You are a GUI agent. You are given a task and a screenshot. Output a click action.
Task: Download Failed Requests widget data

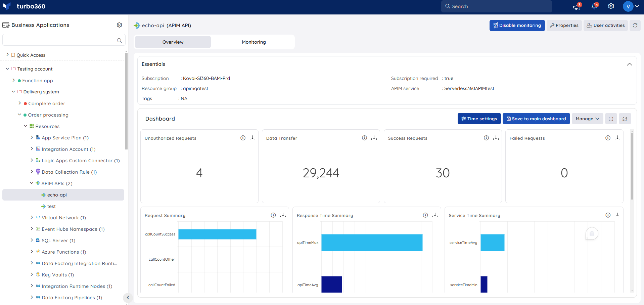[617, 138]
